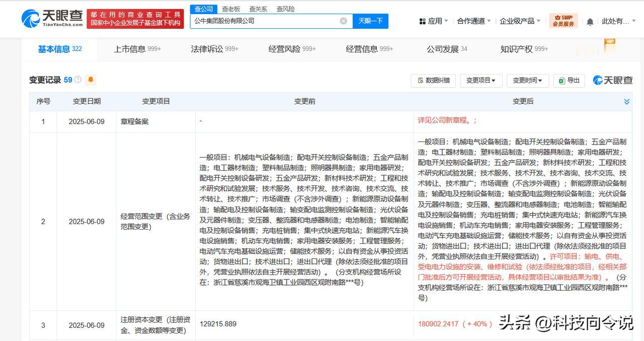Clear the search box with the X icon
Viewport: 644px width, 341px height.
point(343,21)
